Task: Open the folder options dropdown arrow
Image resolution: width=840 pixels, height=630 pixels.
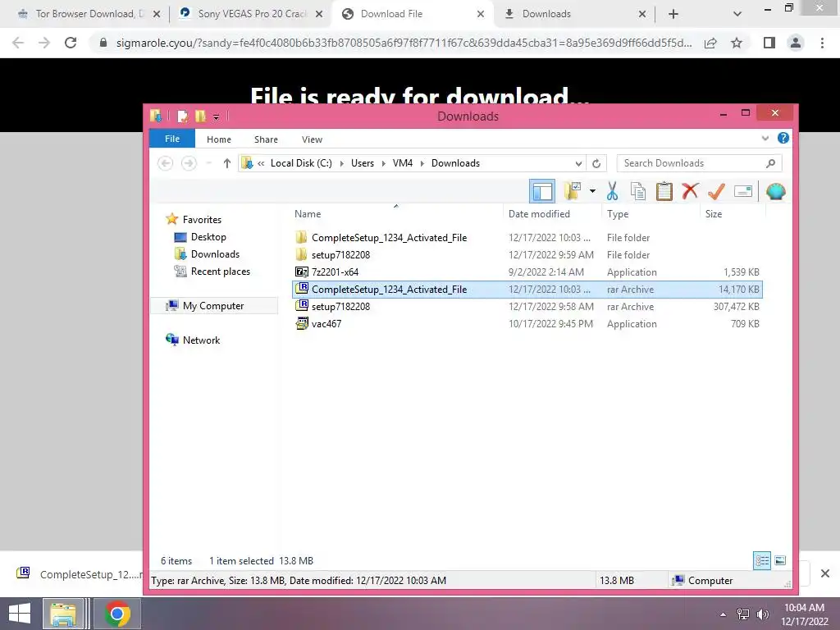Action: point(592,190)
